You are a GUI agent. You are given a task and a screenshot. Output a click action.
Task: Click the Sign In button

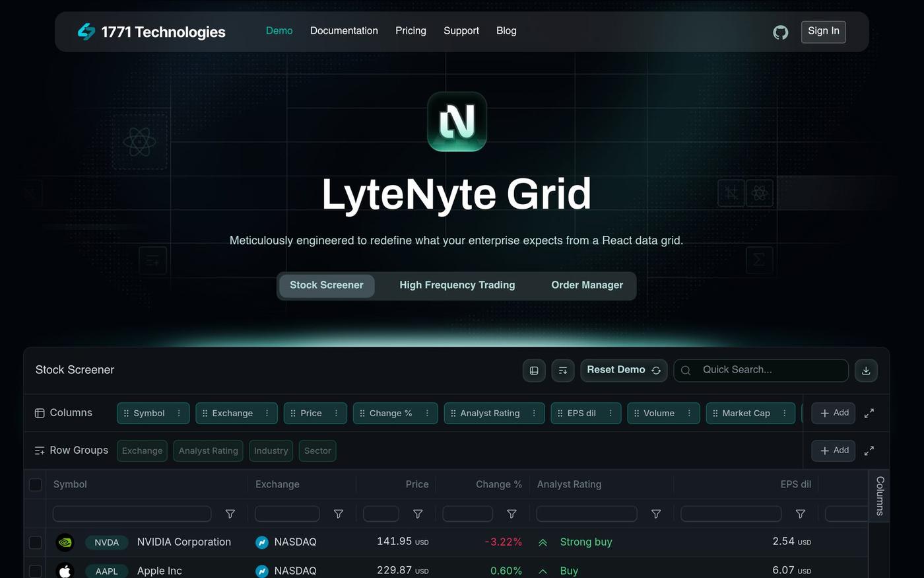click(824, 32)
